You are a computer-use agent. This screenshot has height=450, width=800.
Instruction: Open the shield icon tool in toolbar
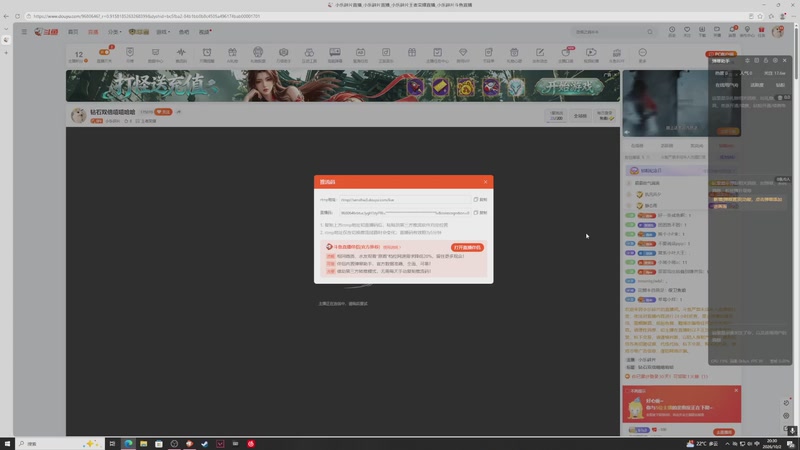(x=130, y=53)
